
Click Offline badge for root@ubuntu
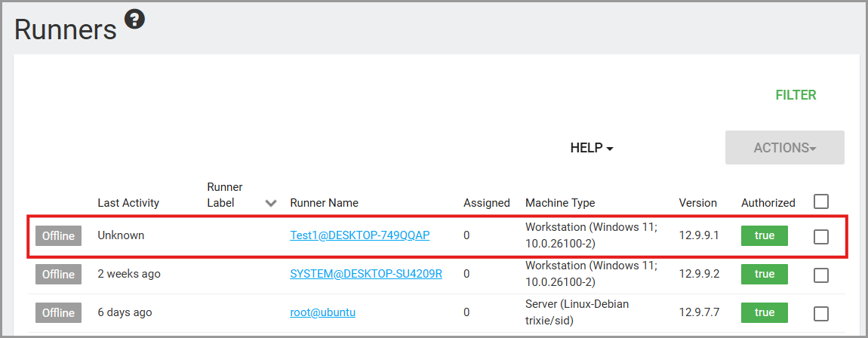59,312
